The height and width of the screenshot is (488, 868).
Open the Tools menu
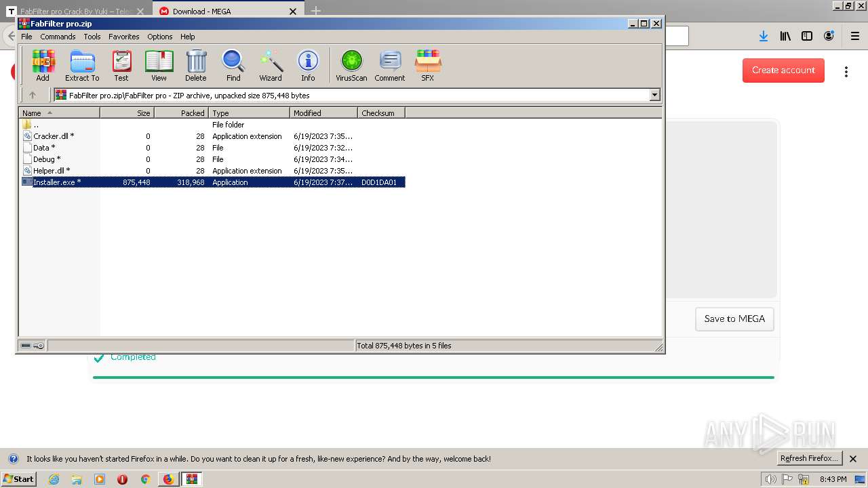click(x=92, y=37)
